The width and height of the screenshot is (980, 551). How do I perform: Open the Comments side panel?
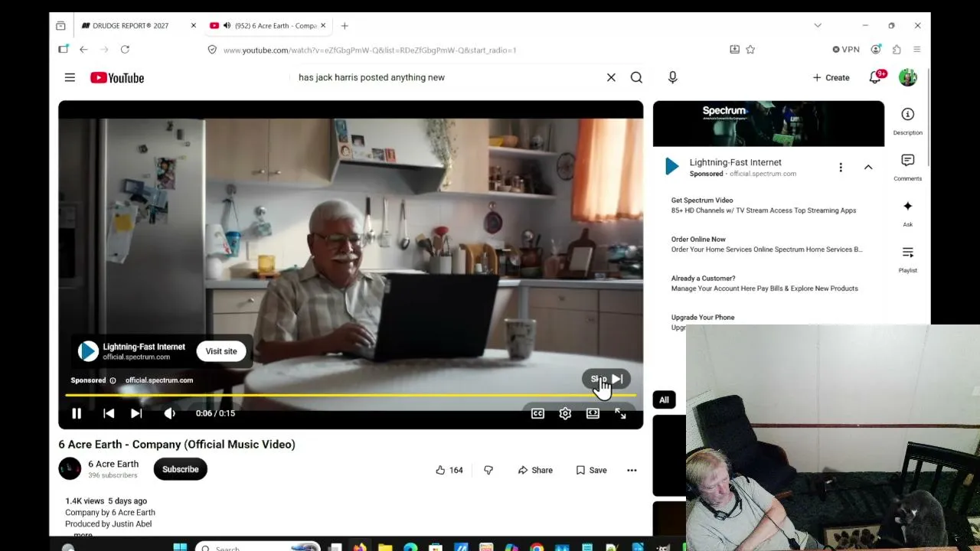pos(907,167)
